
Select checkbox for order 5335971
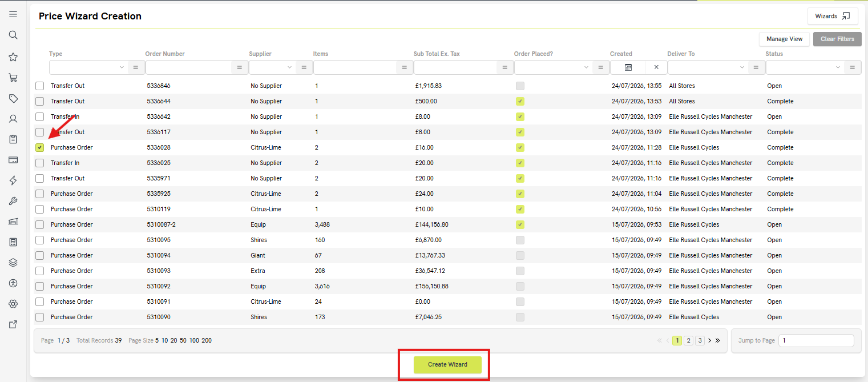pyautogui.click(x=39, y=178)
